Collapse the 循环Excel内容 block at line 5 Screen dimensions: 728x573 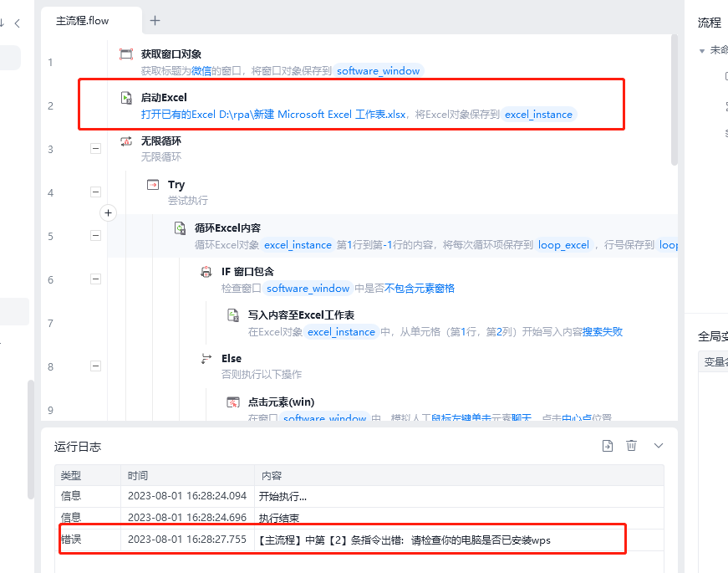95,236
